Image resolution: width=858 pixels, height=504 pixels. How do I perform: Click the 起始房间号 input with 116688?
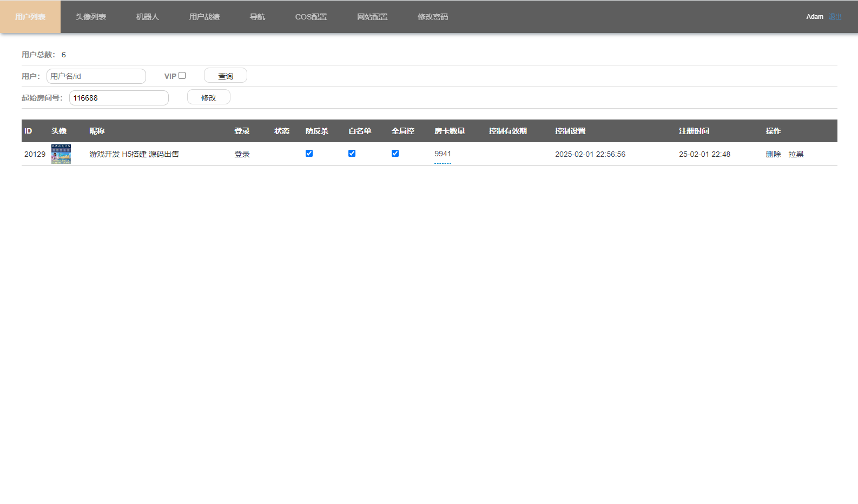[119, 98]
